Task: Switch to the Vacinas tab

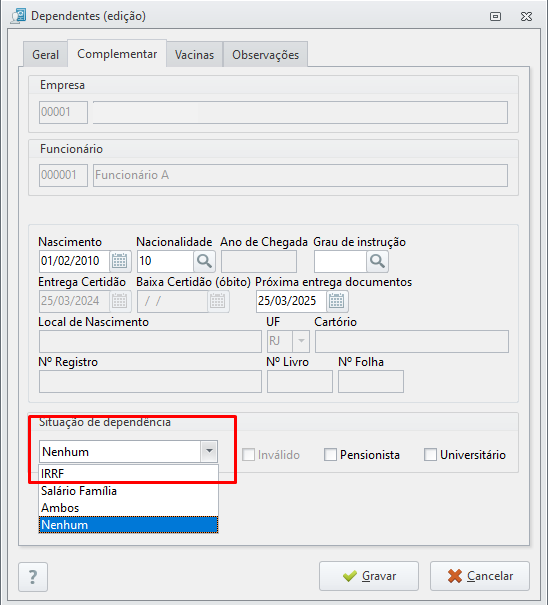Action: click(x=195, y=55)
